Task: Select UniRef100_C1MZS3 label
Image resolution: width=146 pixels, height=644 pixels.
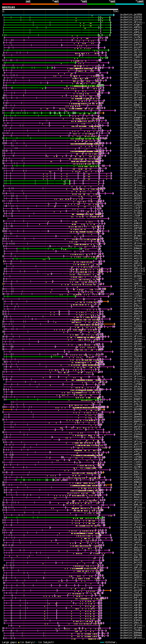Action: pos(131,294)
